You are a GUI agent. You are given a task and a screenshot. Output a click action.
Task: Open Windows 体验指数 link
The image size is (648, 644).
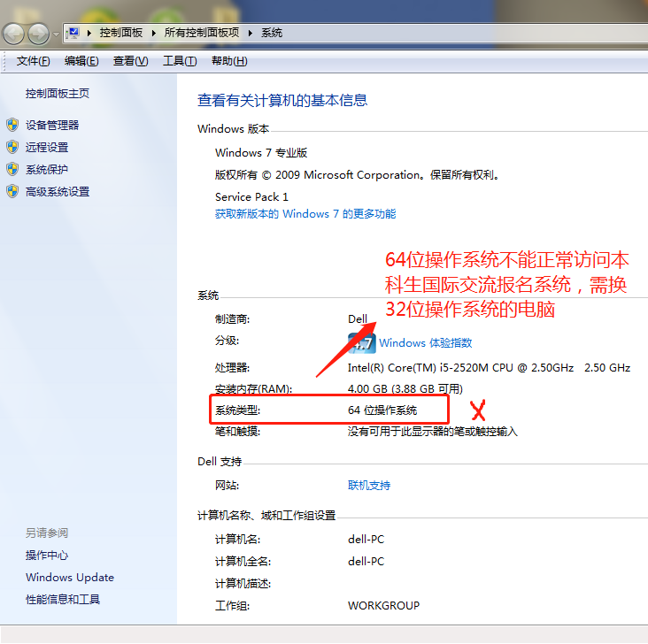pyautogui.click(x=426, y=343)
